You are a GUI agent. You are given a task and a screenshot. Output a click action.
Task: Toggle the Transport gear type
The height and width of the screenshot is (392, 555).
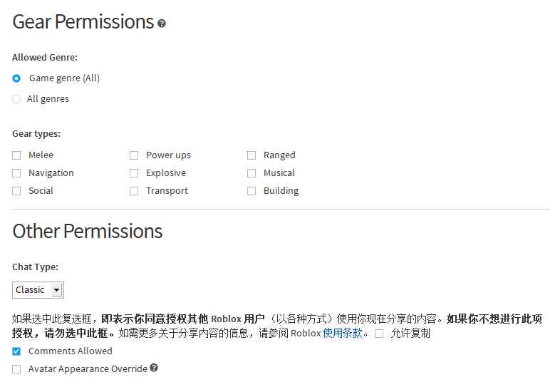(x=134, y=191)
